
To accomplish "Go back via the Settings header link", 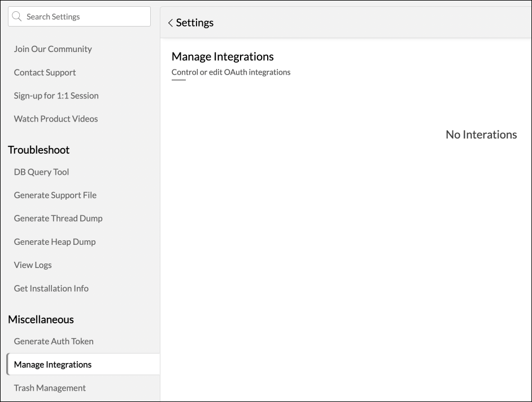I will [194, 23].
